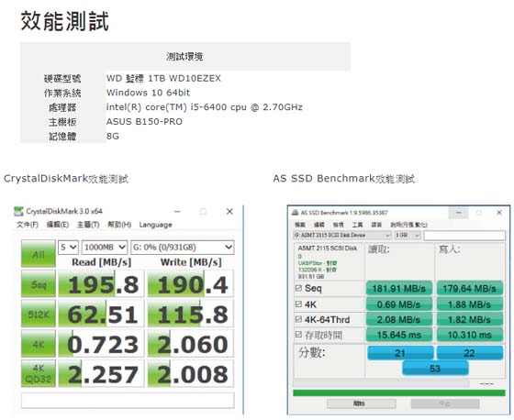Open the G: 0% (0/931GB) drive dropdown
Image resolution: width=514 pixels, height=420 pixels.
coord(183,248)
